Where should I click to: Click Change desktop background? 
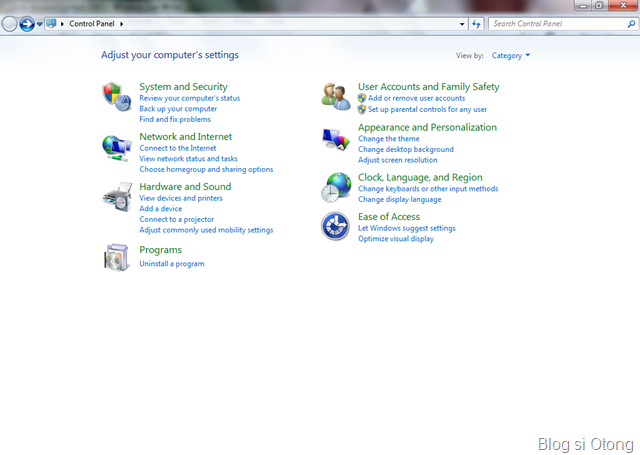point(406,150)
